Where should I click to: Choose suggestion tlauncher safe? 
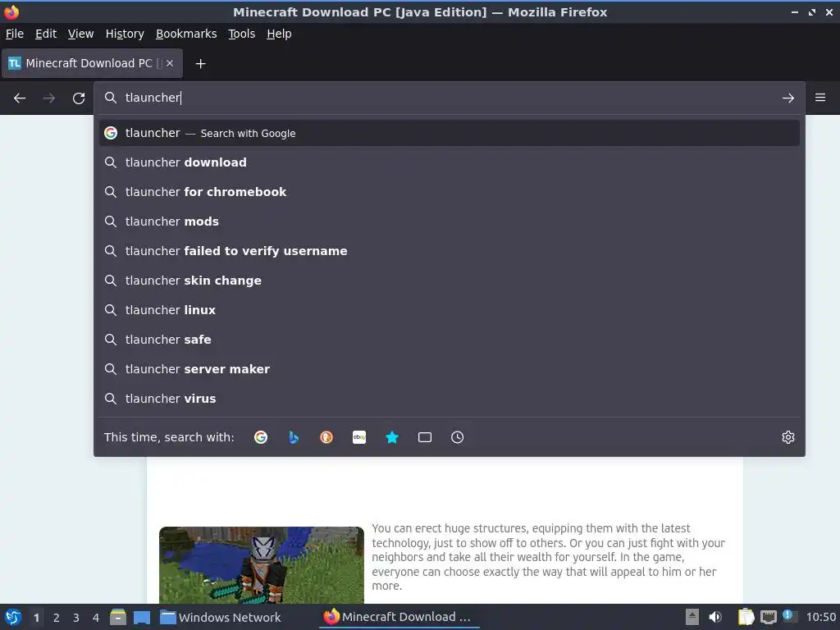450,340
